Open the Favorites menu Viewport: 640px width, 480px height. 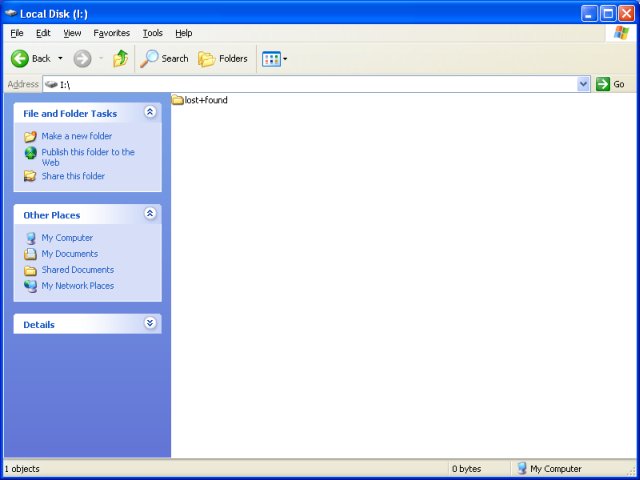pyautogui.click(x=111, y=33)
